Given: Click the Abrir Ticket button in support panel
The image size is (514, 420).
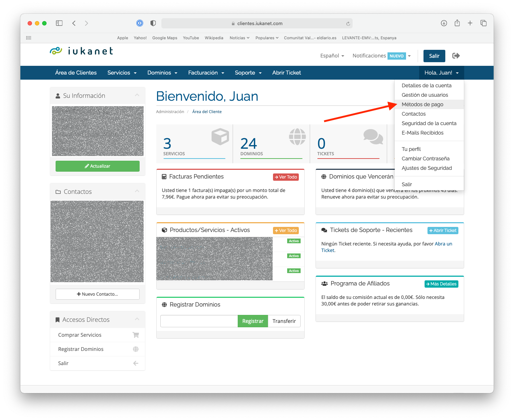Looking at the screenshot, I should 443,231.
